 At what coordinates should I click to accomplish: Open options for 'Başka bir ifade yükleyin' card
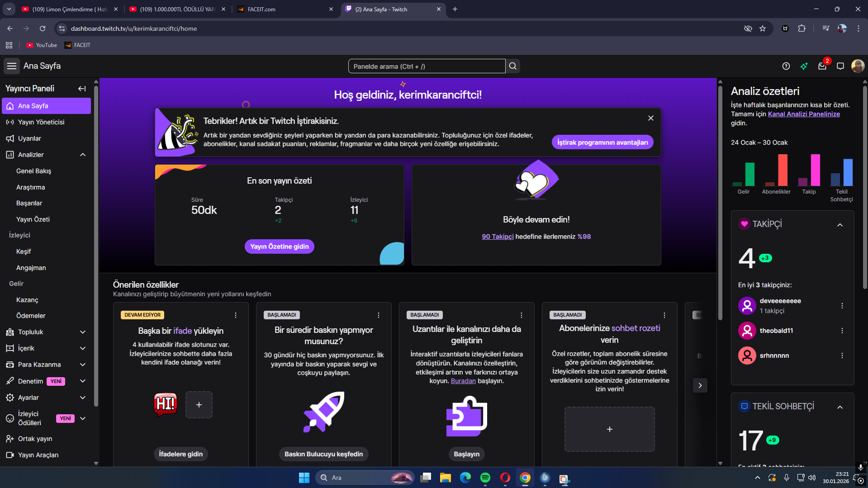tap(236, 315)
